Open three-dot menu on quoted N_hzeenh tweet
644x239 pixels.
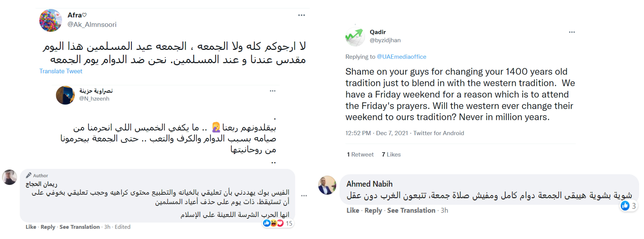tap(273, 91)
